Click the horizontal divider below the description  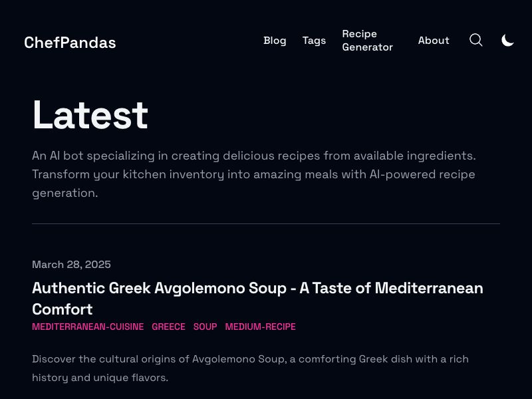pos(266,224)
